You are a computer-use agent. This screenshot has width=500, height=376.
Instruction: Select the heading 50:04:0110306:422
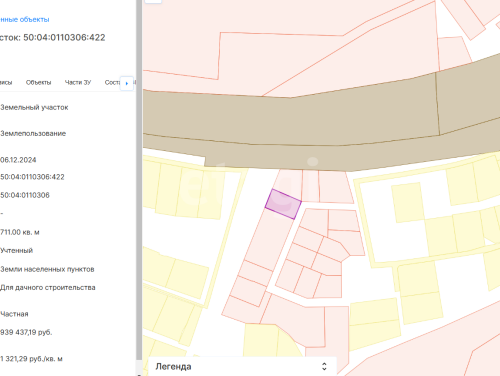[x=64, y=37]
